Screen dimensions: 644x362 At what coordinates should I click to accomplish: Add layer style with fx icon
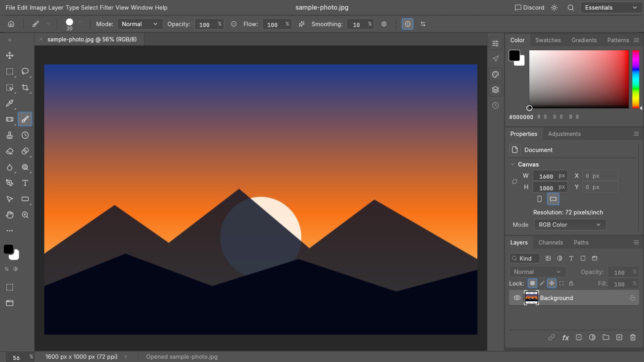click(566, 338)
